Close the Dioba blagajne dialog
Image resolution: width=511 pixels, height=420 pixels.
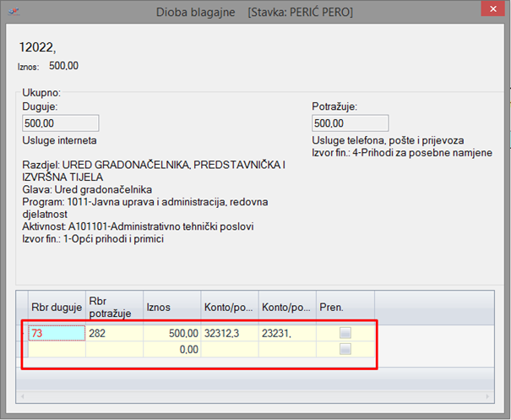(x=488, y=10)
